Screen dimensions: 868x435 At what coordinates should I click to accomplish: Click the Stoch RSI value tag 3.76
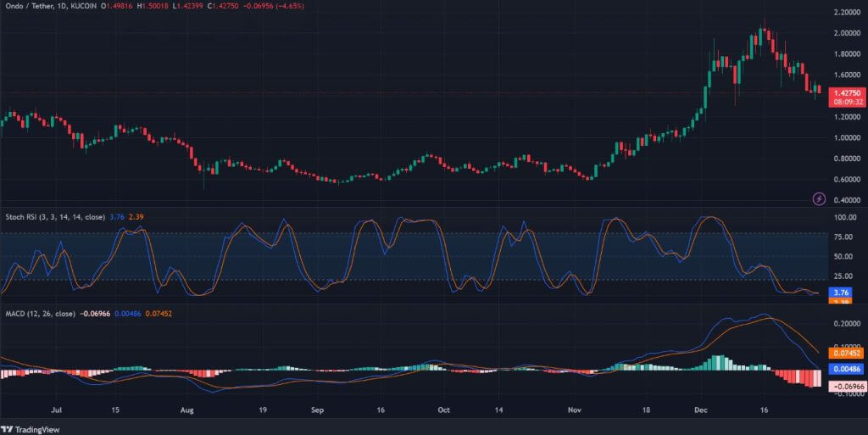tap(841, 293)
